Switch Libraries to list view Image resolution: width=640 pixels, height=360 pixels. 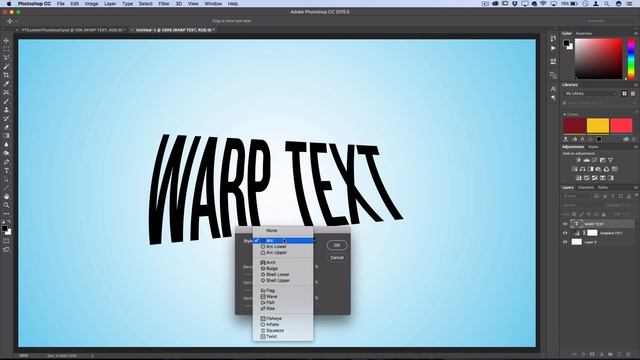[x=633, y=93]
